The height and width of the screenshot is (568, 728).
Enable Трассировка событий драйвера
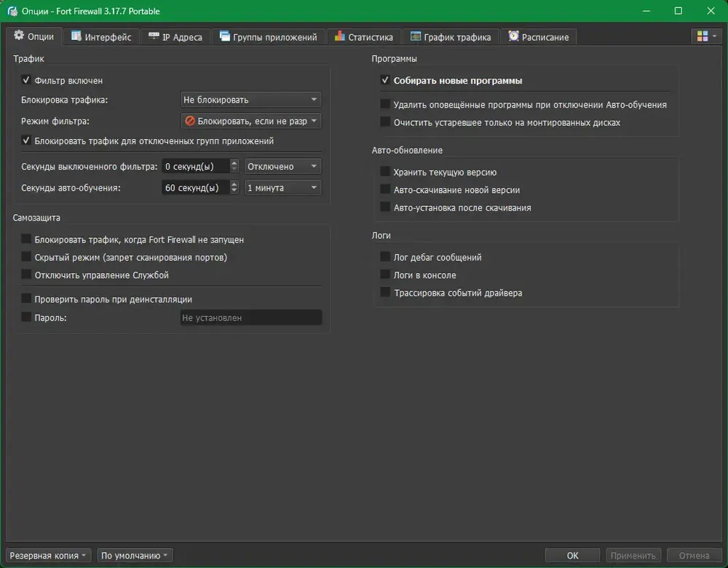point(385,292)
